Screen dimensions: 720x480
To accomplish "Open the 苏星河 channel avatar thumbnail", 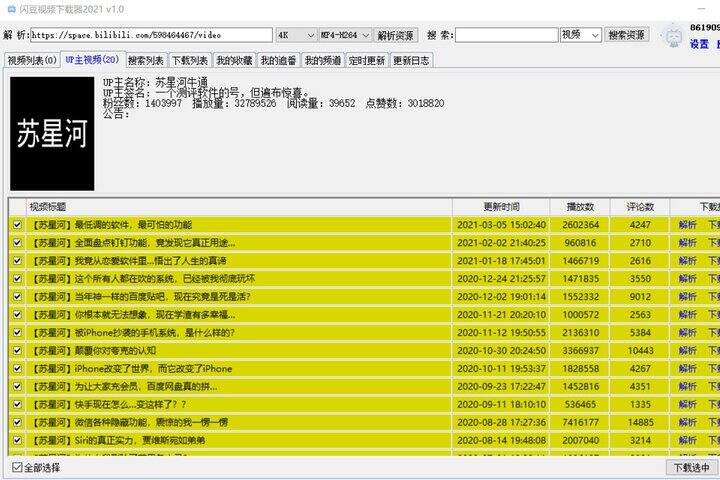I will tap(52, 134).
